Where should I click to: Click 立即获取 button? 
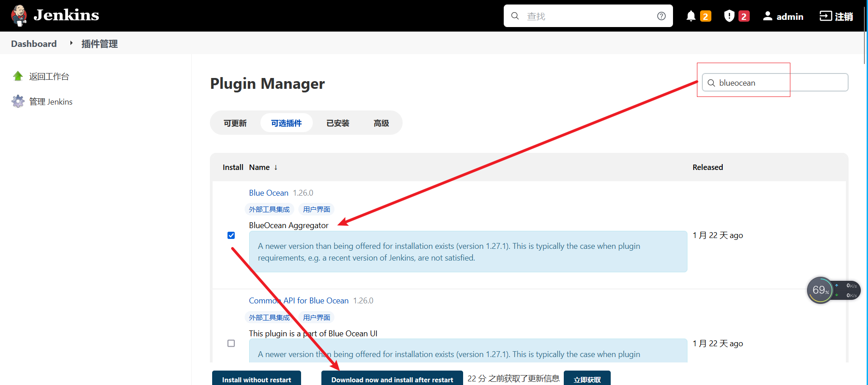click(587, 379)
